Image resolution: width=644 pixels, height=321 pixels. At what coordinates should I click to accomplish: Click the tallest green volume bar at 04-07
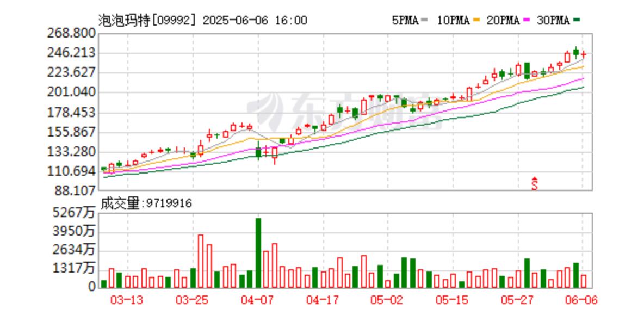point(258,253)
